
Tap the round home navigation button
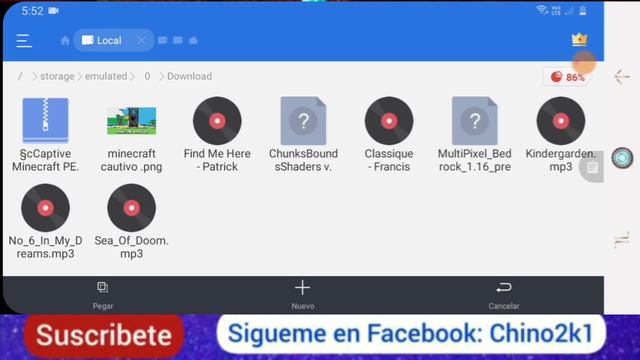[x=622, y=158]
